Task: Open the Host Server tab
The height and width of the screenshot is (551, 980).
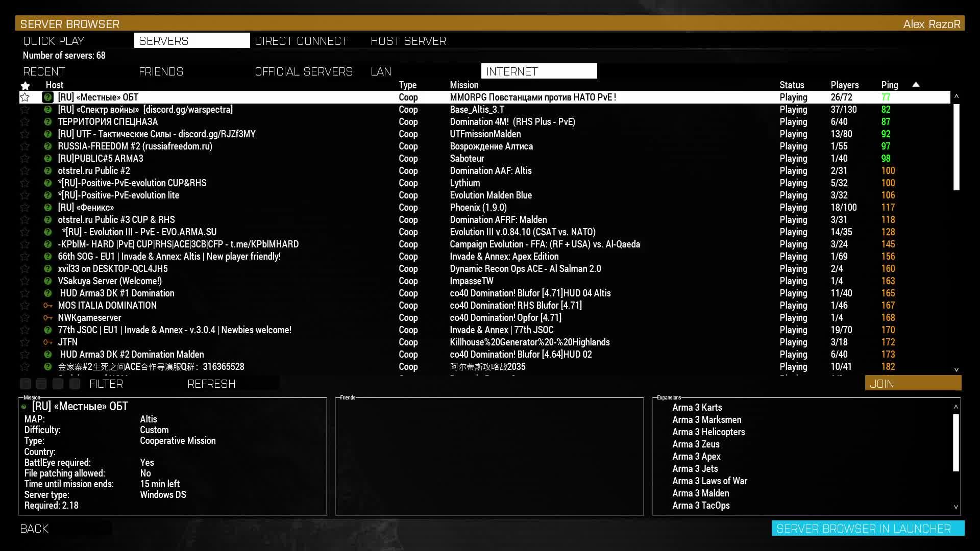Action: tap(408, 41)
